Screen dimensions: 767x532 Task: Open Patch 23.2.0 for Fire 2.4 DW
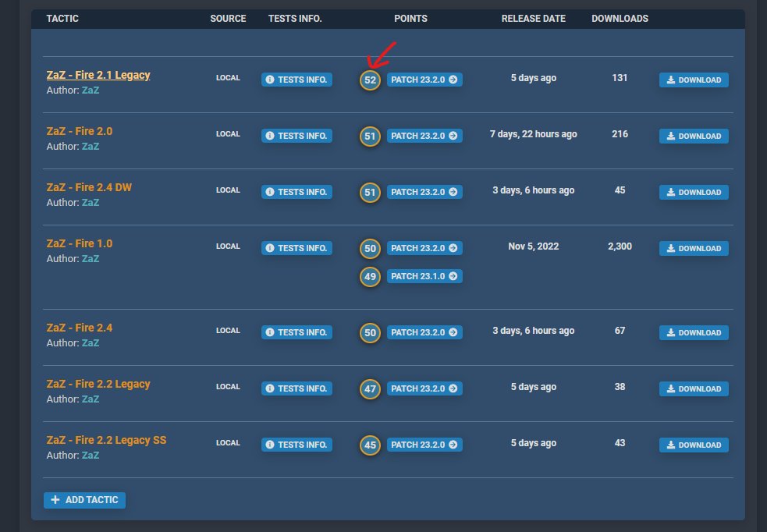(424, 192)
